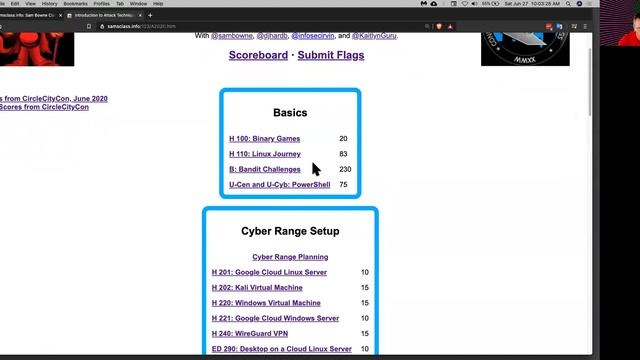Open H 220: Windows Virtual Machine link
This screenshot has height=360, width=640.
(x=266, y=303)
